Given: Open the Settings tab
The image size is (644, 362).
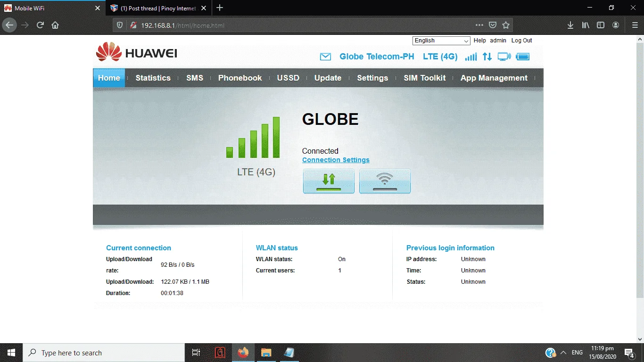Looking at the screenshot, I should coord(372,78).
